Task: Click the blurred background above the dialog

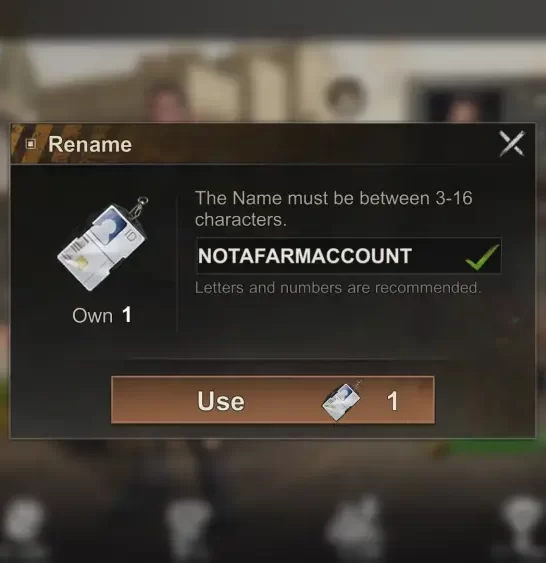Action: point(273,72)
